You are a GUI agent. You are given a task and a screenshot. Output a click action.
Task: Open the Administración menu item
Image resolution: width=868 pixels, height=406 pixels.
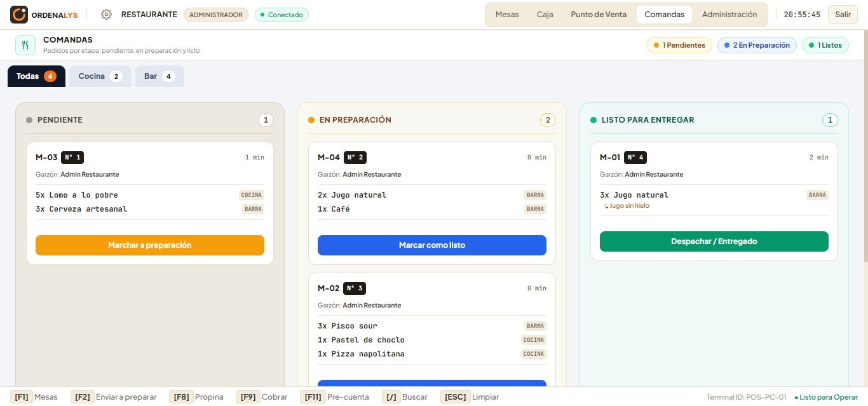(x=729, y=15)
